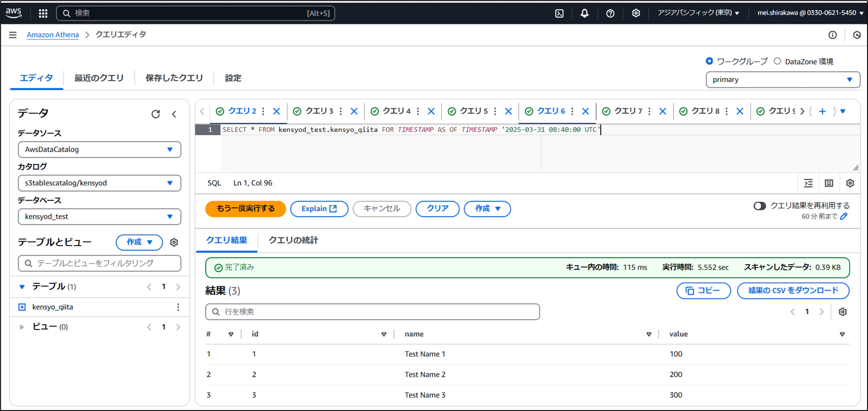Image resolution: width=868 pixels, height=411 pixels.
Task: Launch AWS CloudShell from the top bar
Action: coord(559,13)
